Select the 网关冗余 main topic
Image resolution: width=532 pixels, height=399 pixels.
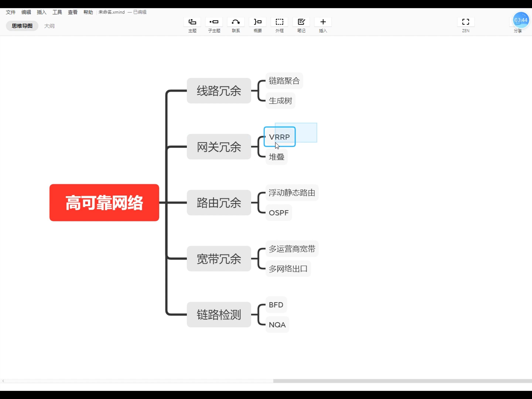[x=219, y=146]
